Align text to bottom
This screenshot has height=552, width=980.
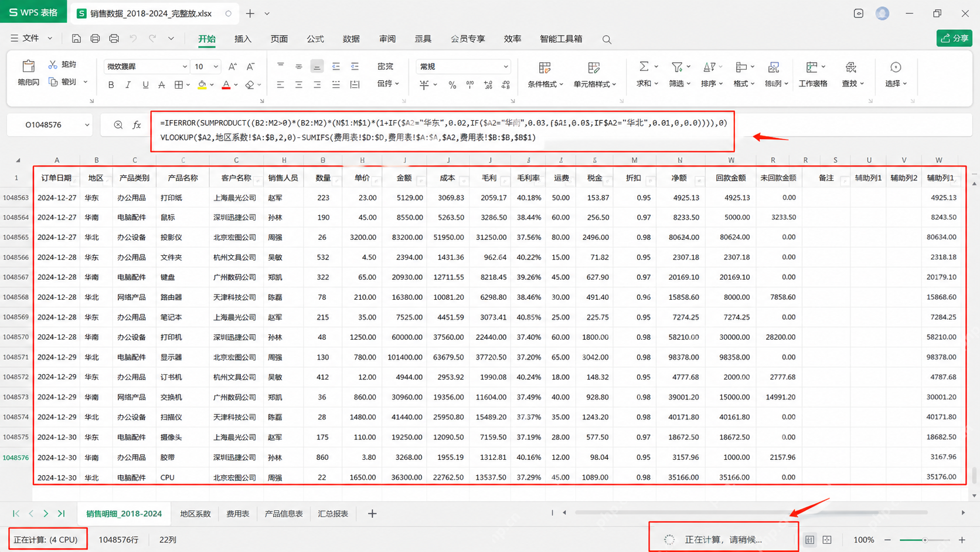tap(317, 66)
